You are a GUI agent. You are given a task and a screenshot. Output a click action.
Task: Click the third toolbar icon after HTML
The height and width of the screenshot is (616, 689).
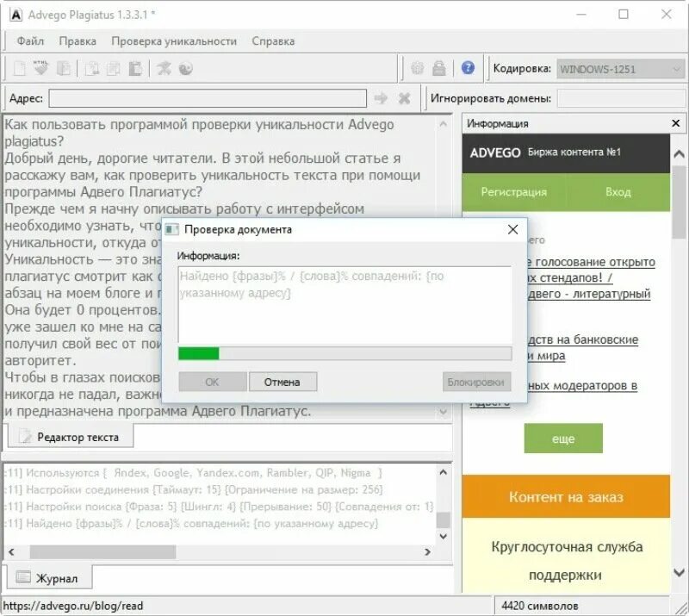pos(63,68)
